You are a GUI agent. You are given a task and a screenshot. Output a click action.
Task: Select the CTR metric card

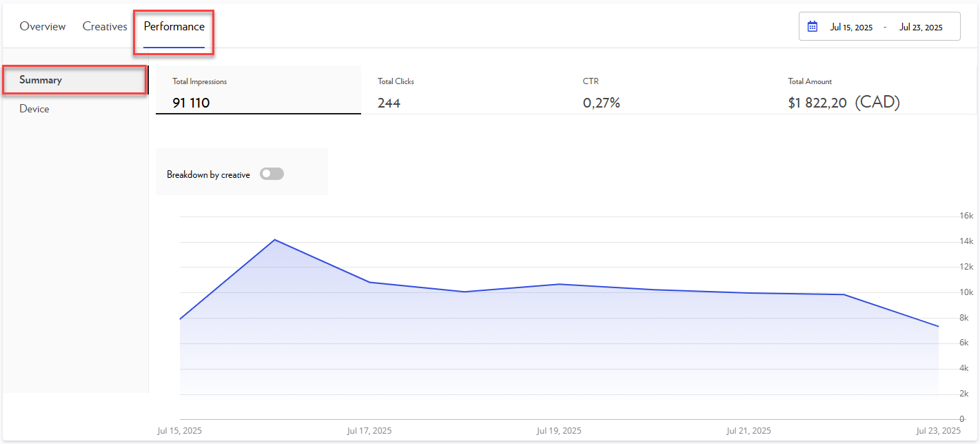tap(668, 92)
